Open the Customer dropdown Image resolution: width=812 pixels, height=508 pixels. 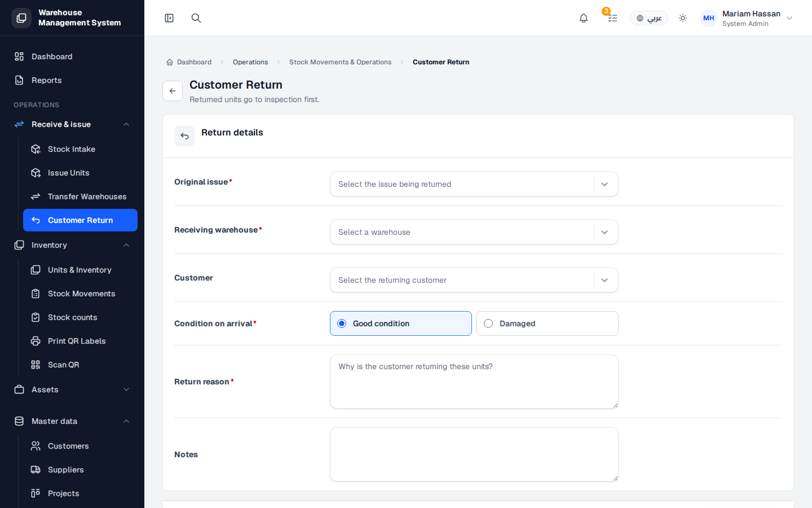coord(474,280)
